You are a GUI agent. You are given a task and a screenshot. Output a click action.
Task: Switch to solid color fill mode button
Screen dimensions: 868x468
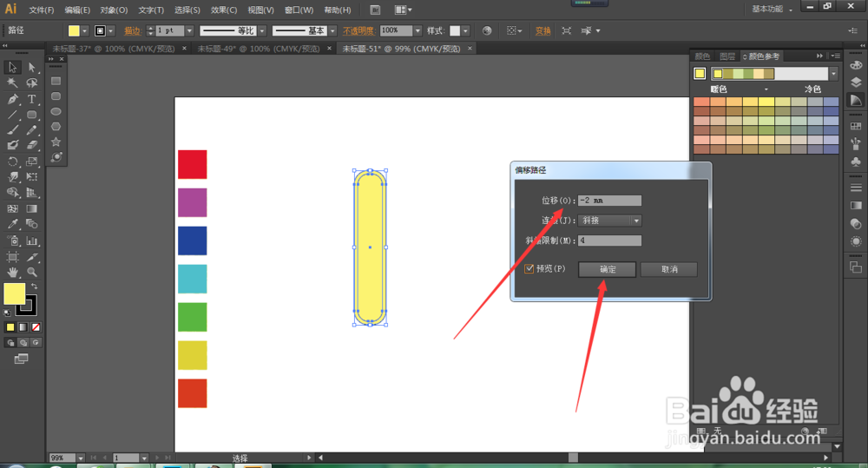pos(10,327)
